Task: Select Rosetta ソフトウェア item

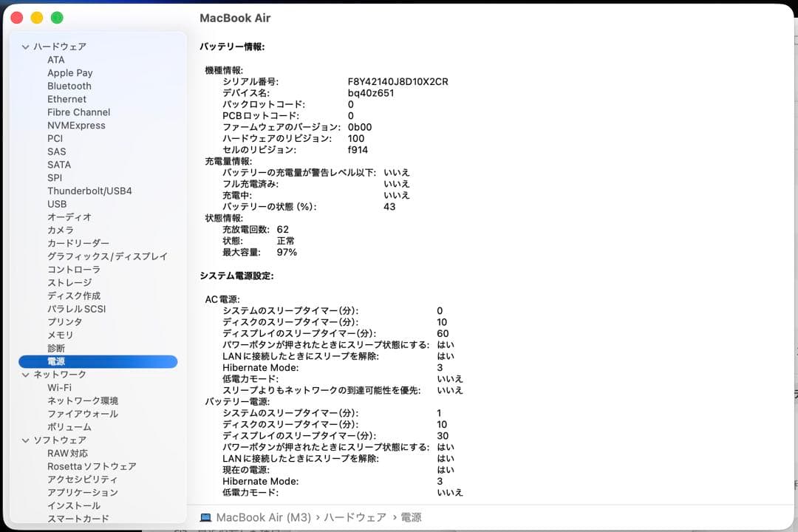Action: (x=92, y=466)
